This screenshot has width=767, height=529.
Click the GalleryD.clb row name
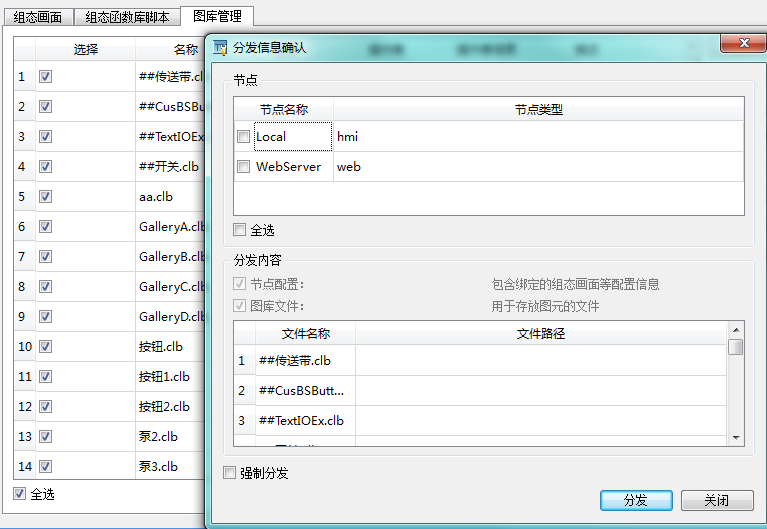(172, 317)
